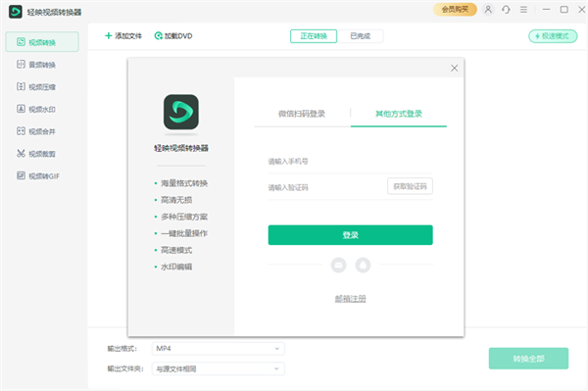Switch to 微信扫码登录 tab

[x=302, y=114]
